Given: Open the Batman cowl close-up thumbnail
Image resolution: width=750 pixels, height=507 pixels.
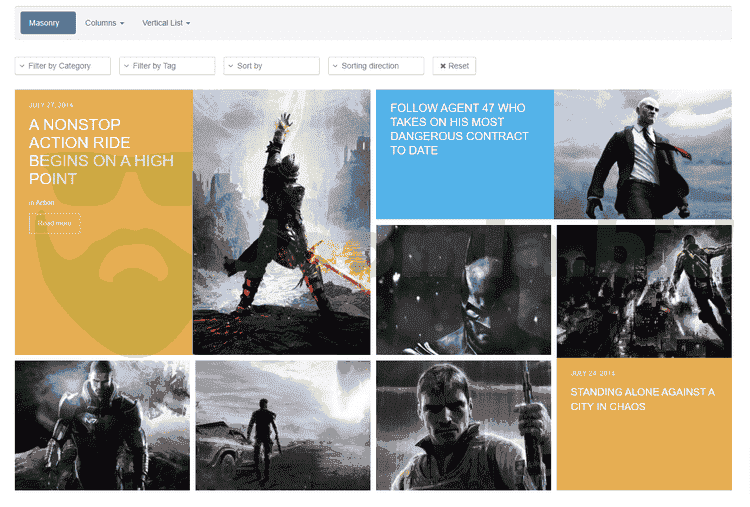Looking at the screenshot, I should (x=463, y=290).
